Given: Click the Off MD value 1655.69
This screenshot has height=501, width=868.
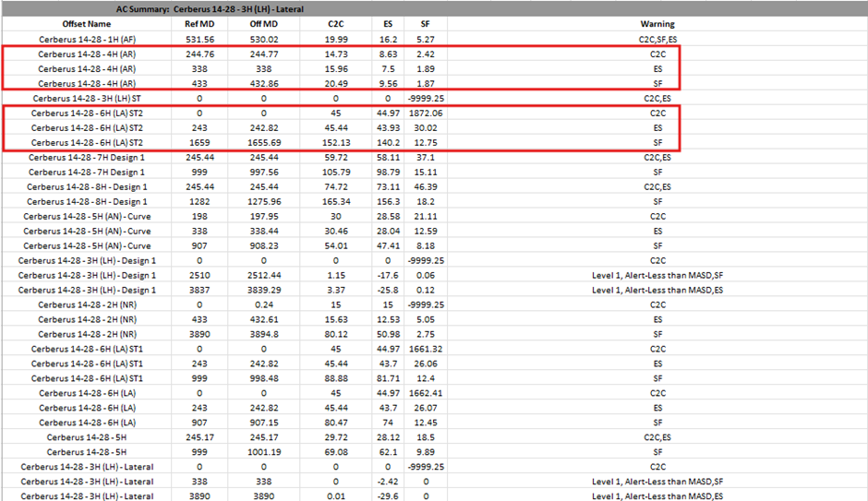Looking at the screenshot, I should click(263, 142).
